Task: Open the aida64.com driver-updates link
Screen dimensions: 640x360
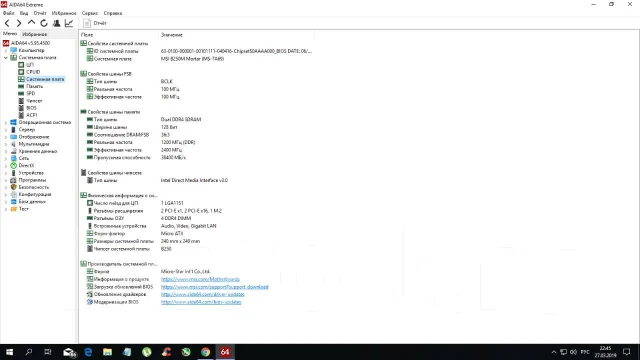Action: [x=202, y=294]
